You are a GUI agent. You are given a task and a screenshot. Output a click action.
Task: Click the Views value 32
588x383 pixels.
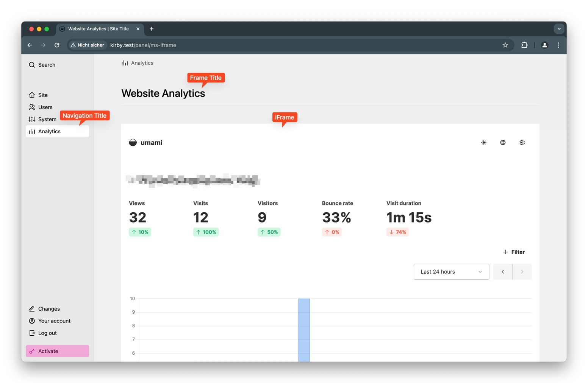pos(138,218)
